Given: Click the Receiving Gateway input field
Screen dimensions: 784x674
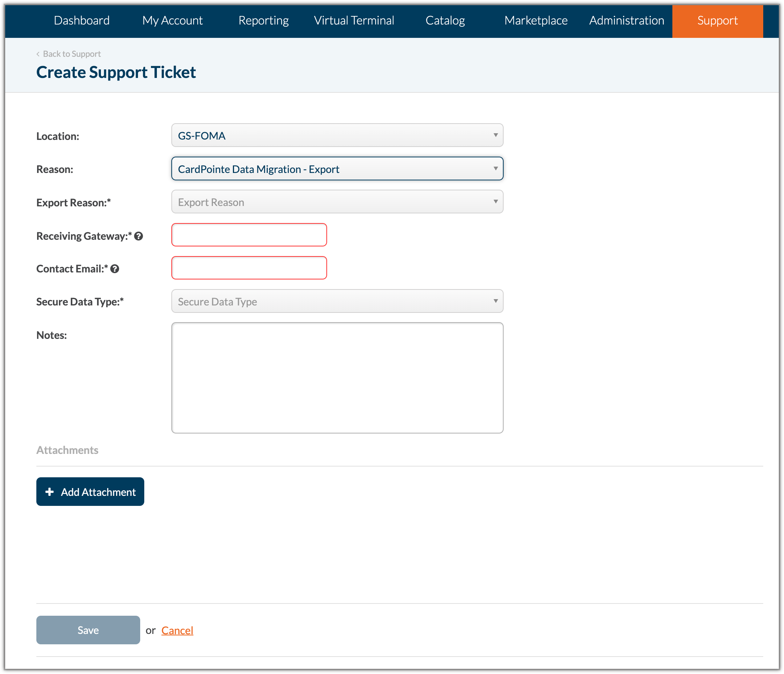Looking at the screenshot, I should [x=249, y=235].
